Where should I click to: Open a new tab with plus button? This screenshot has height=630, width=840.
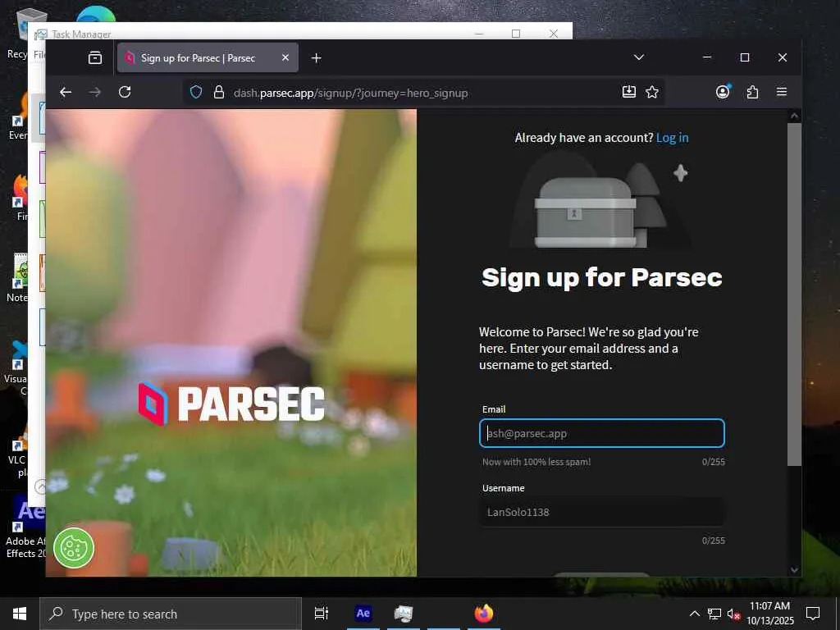316,58
